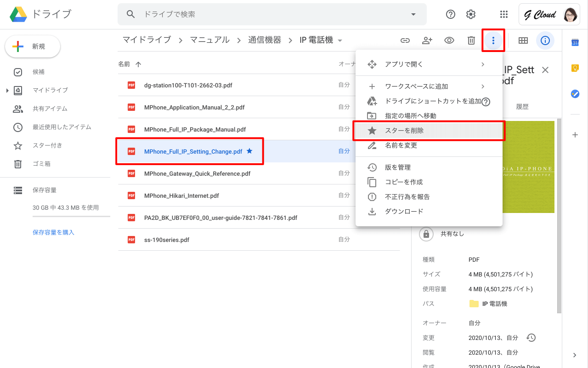Open the アプリで開く submenu
This screenshot has height=368, width=588.
point(429,64)
